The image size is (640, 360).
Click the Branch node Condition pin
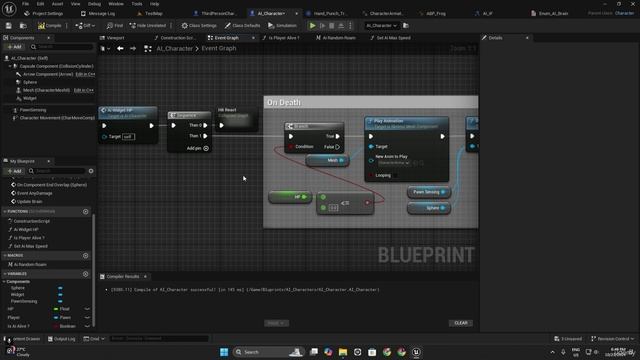(x=291, y=147)
